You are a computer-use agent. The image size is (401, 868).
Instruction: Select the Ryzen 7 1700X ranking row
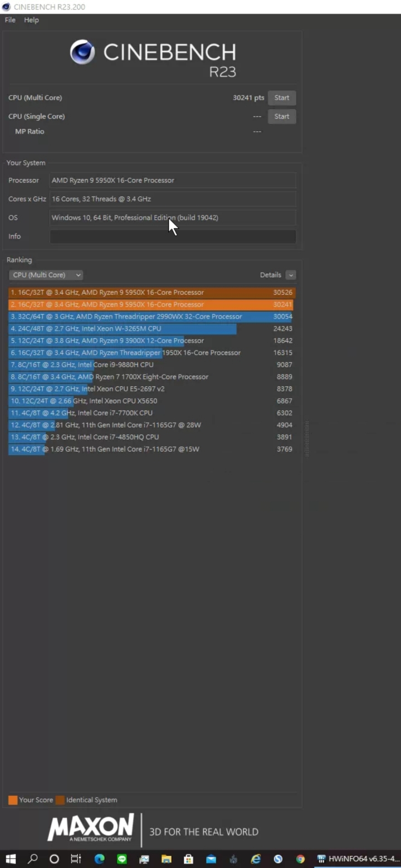click(x=152, y=377)
